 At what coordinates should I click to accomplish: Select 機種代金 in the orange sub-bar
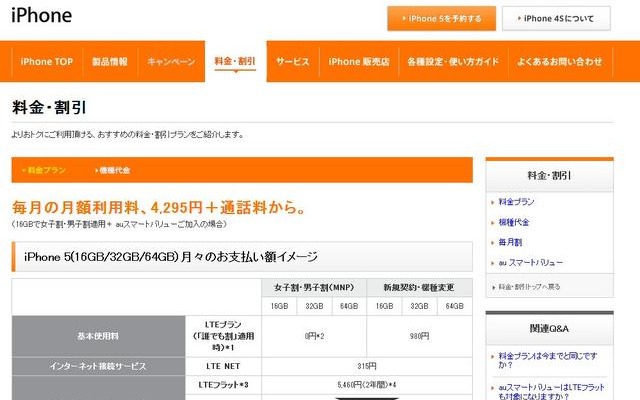click(x=113, y=170)
